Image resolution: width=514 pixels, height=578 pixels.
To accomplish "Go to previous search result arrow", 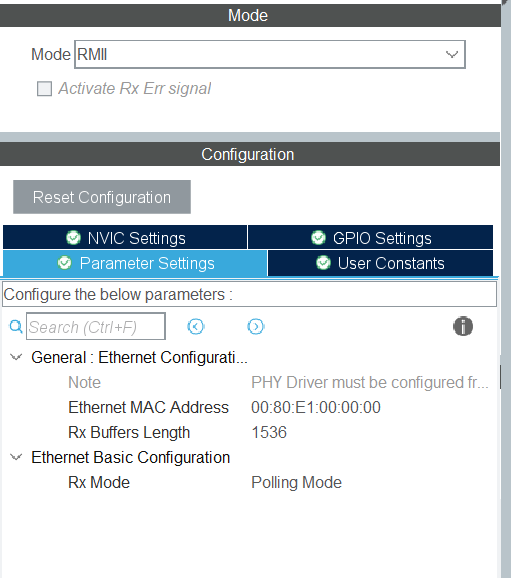I will point(195,327).
